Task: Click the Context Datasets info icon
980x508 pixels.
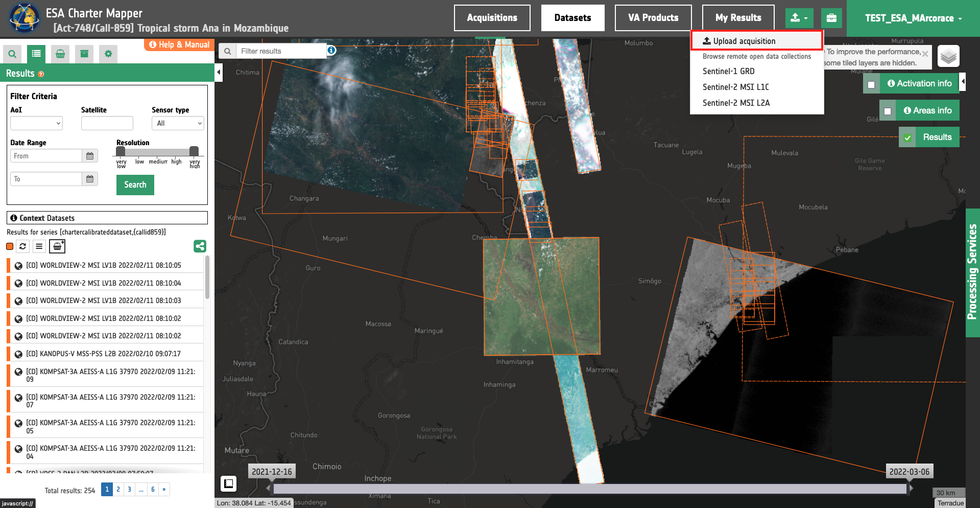Action: 14,218
